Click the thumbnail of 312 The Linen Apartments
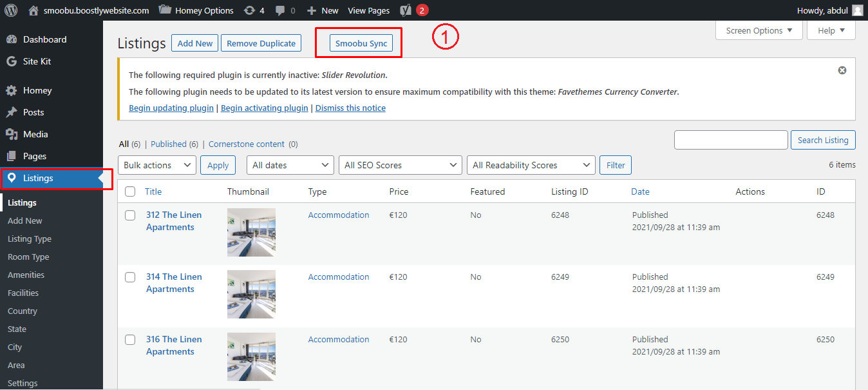Viewport: 868px width, 390px height. coord(251,232)
